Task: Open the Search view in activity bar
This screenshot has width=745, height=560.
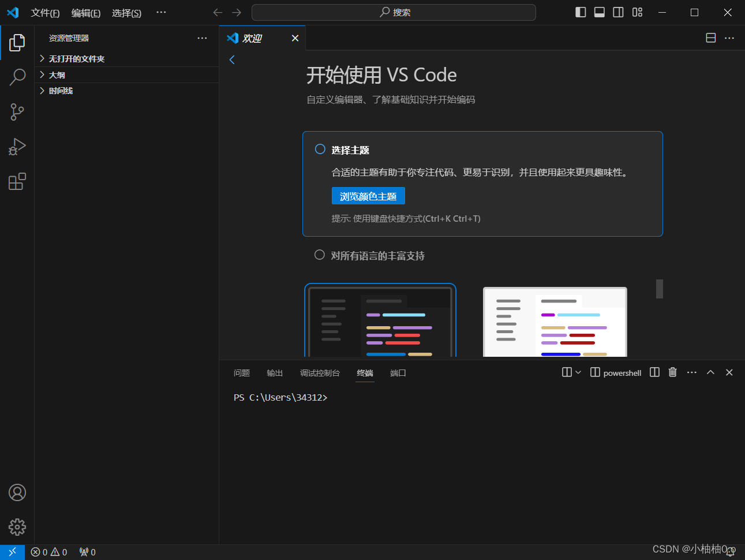Action: coord(17,77)
